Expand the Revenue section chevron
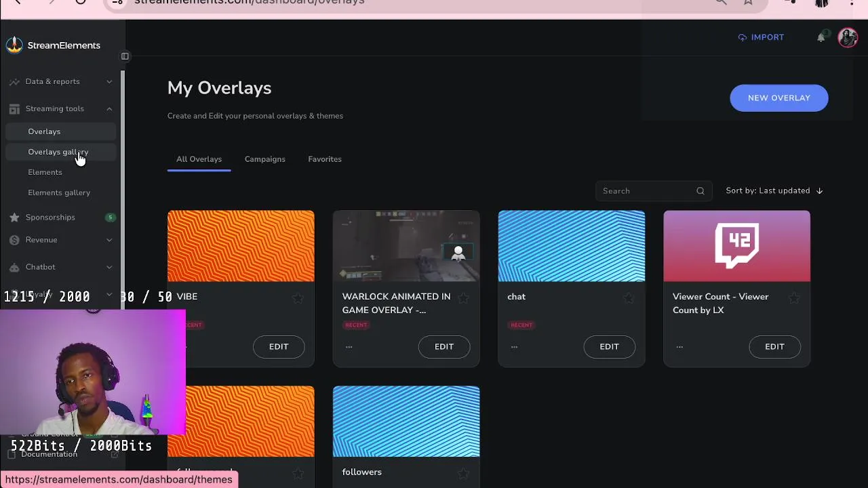 pos(109,240)
